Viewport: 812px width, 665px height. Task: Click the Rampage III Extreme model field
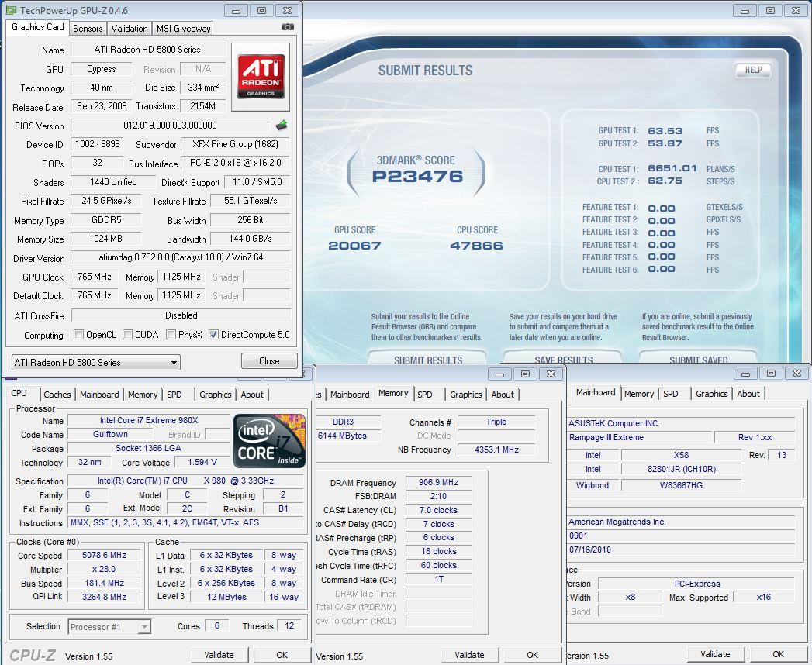pos(640,437)
